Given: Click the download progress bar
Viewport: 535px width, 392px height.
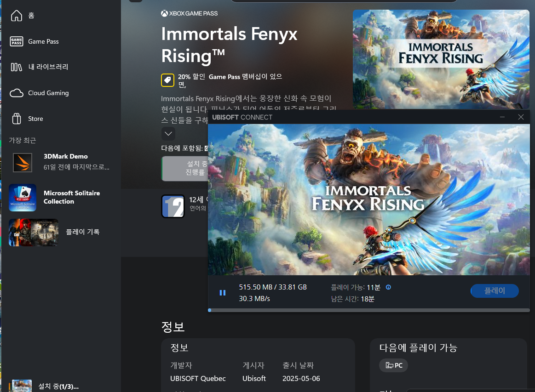Looking at the screenshot, I should pos(368,310).
